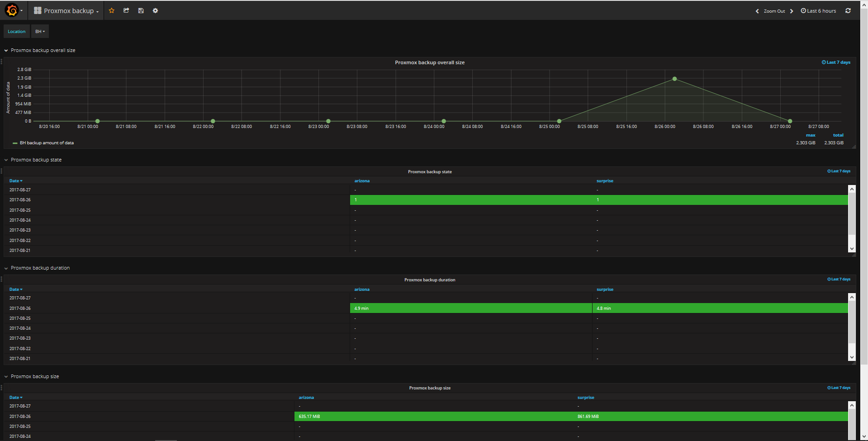
Task: Click the share dashboard icon
Action: pos(126,10)
